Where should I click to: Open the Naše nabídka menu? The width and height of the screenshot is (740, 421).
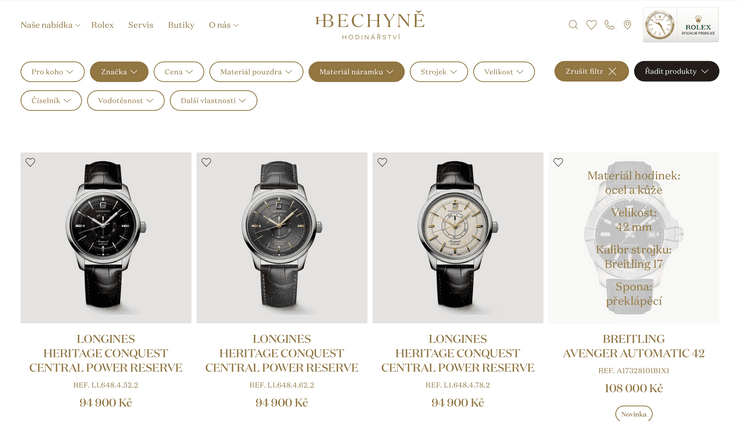coord(50,25)
